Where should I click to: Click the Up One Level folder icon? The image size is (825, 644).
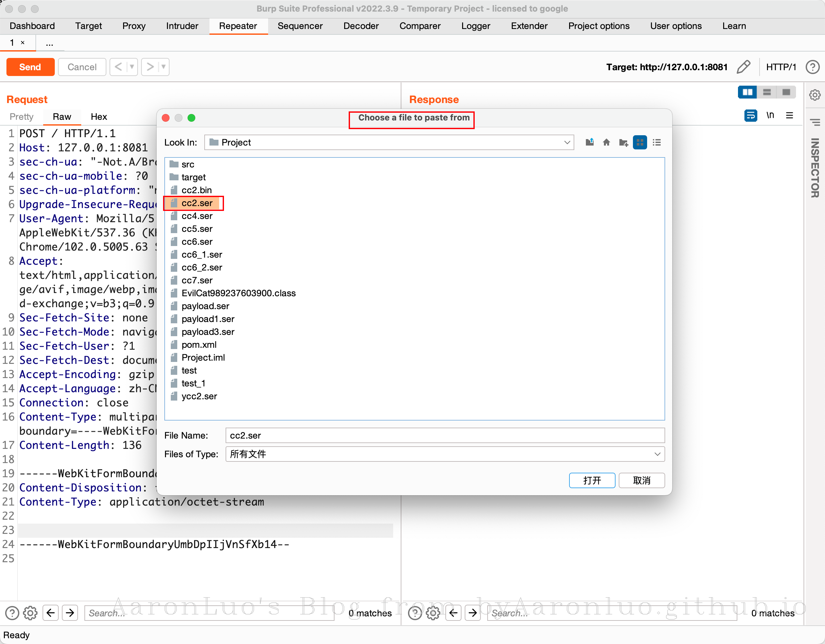589,142
